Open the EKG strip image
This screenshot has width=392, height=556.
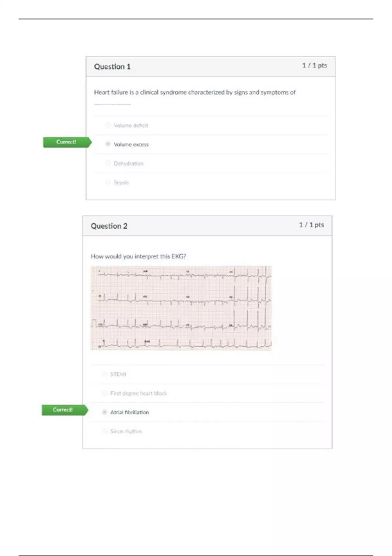(181, 308)
